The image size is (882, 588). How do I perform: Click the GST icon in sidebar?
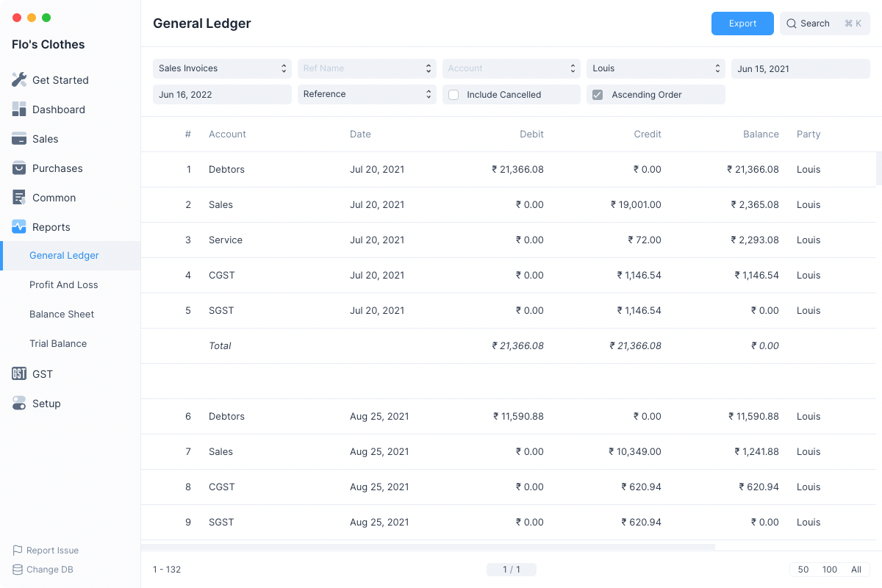coord(19,374)
